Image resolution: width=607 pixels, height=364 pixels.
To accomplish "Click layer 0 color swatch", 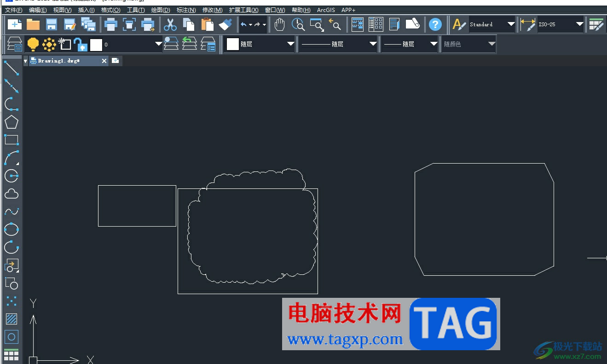I will [x=96, y=45].
